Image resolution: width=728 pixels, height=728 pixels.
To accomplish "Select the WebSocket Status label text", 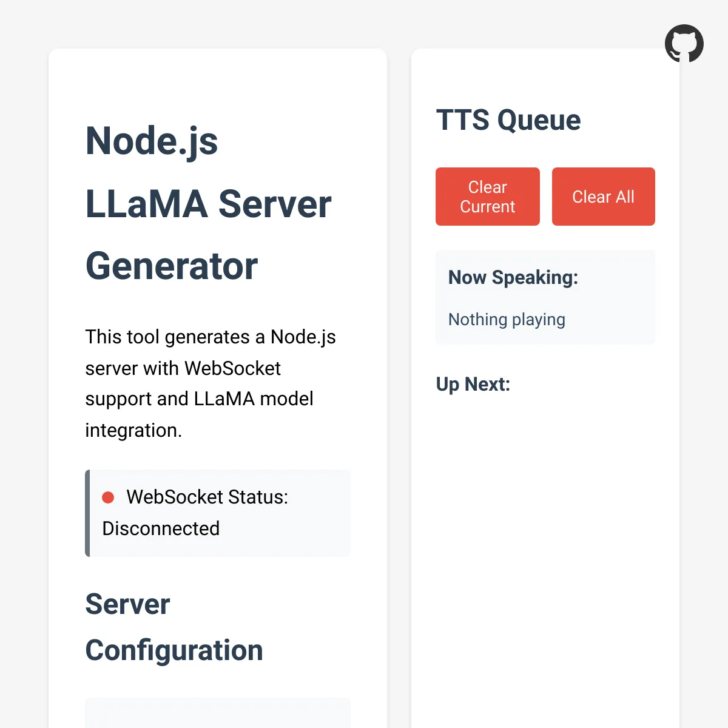I will point(207,497).
